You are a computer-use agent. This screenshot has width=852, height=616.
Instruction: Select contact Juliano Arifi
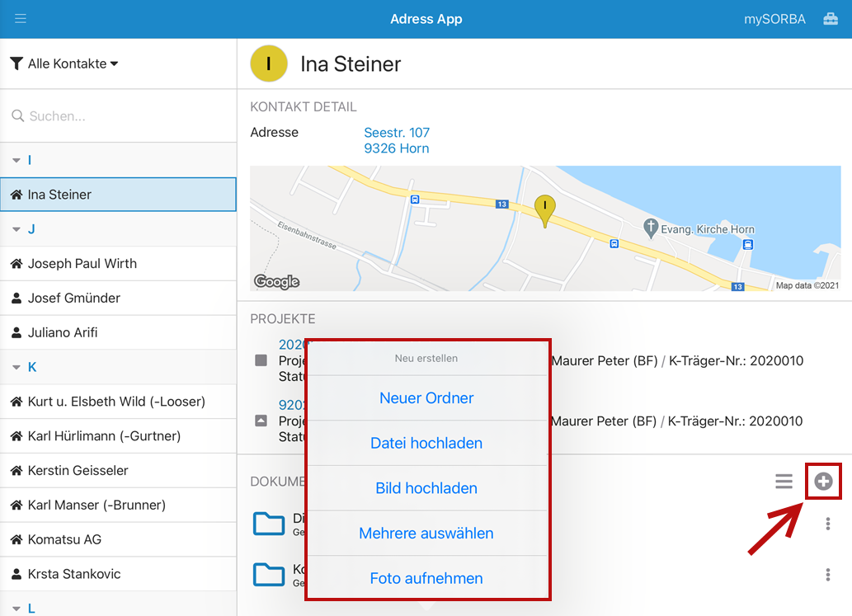(x=119, y=332)
